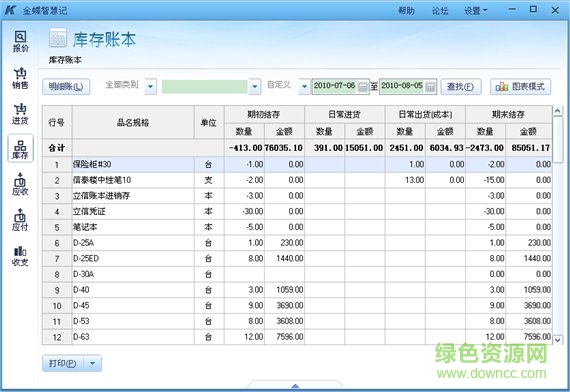
Task: Click the 查找(F) search button
Action: tap(461, 87)
